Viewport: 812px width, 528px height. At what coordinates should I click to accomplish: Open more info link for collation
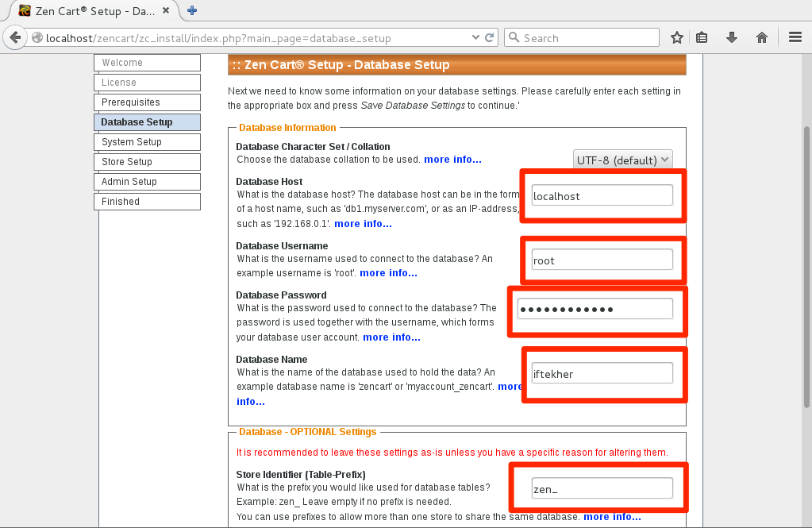[x=452, y=160]
